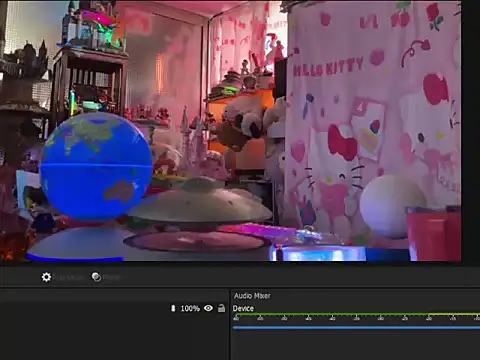Screen dimensions: 480x360
Task: Click the video preview canvas
Action: [x=231, y=131]
